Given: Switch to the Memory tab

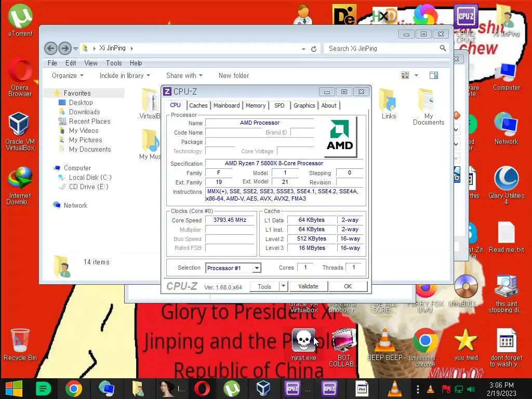Looking at the screenshot, I should pos(256,105).
